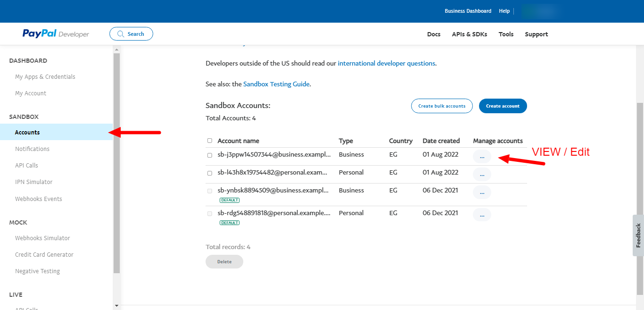Open the Webhooks Simulator
This screenshot has height=310, width=644.
42,238
